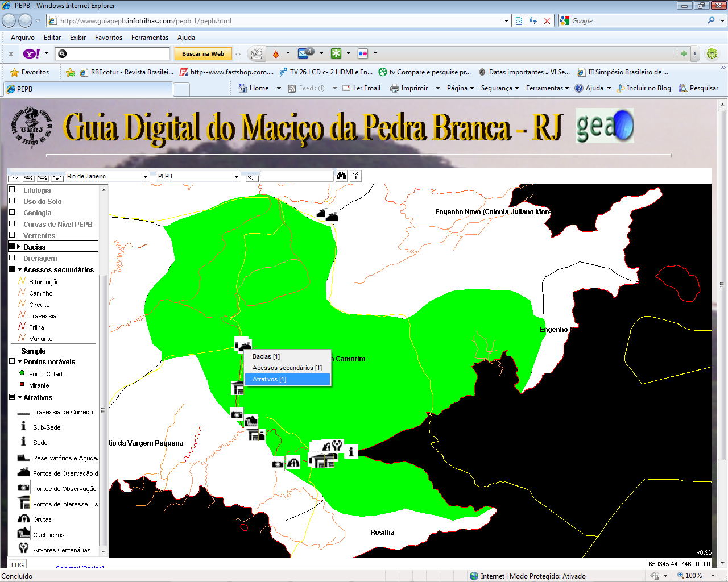Image resolution: width=728 pixels, height=582 pixels.
Task: Click the flame icon in the Yahoo toolbar
Action: pyautogui.click(x=276, y=53)
